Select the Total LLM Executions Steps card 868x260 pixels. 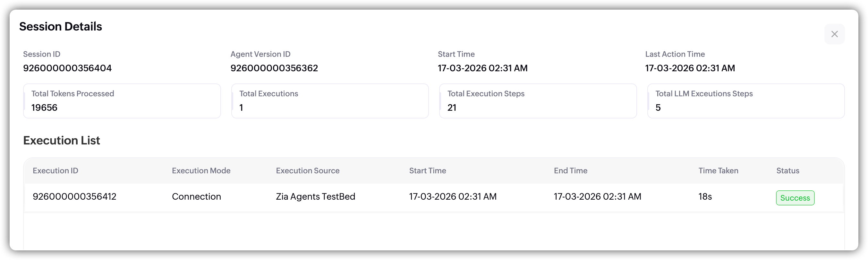[746, 101]
